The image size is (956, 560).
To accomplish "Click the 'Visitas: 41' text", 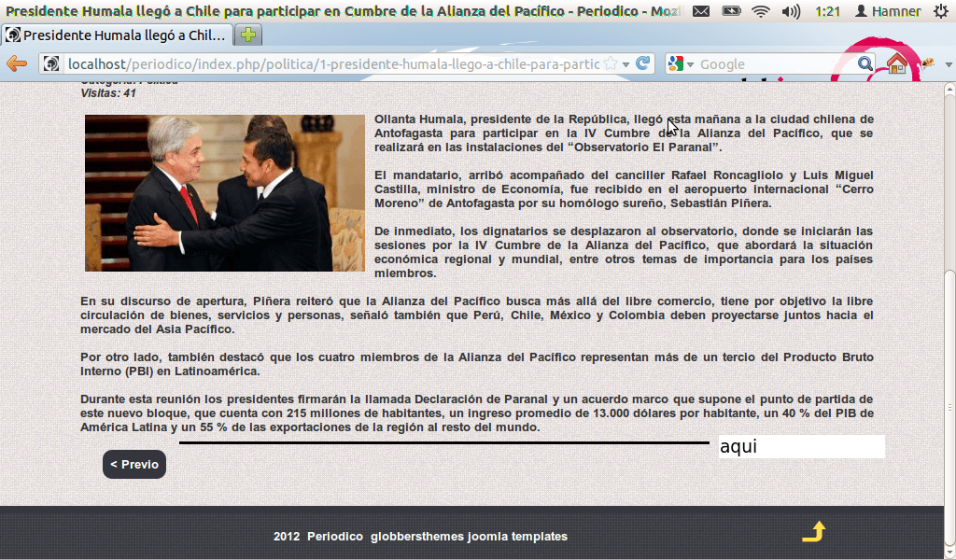I will 108,93.
